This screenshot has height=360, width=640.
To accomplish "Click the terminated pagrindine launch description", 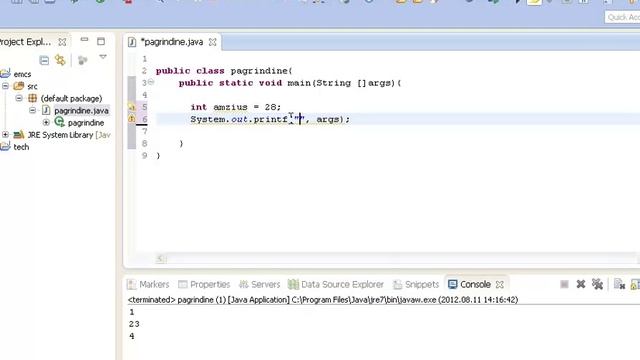I will (323, 300).
